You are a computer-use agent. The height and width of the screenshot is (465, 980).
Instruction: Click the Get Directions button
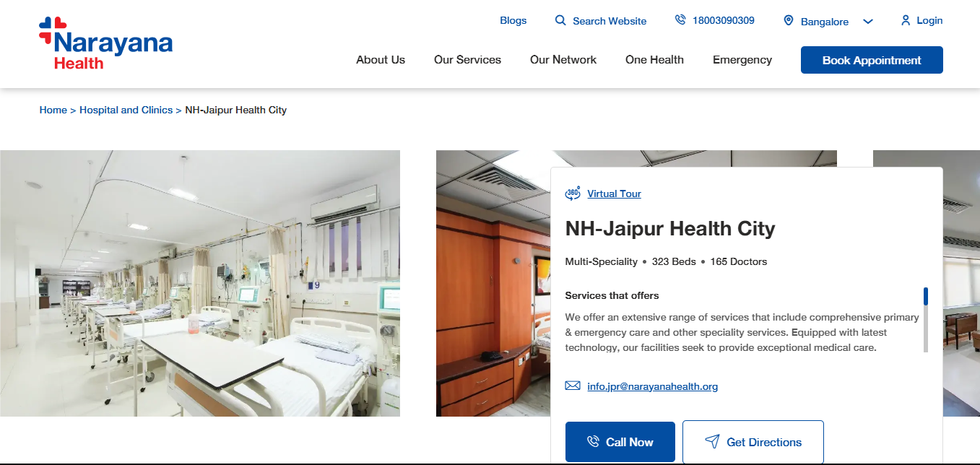point(753,442)
